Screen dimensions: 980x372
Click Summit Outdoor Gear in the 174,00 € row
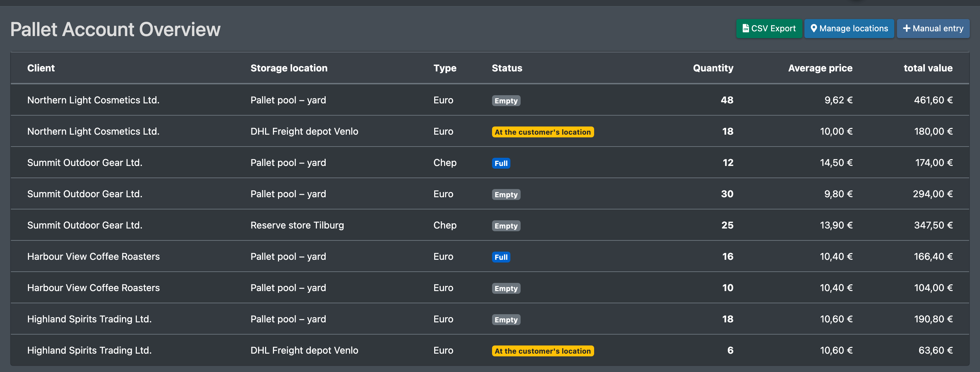[85, 163]
